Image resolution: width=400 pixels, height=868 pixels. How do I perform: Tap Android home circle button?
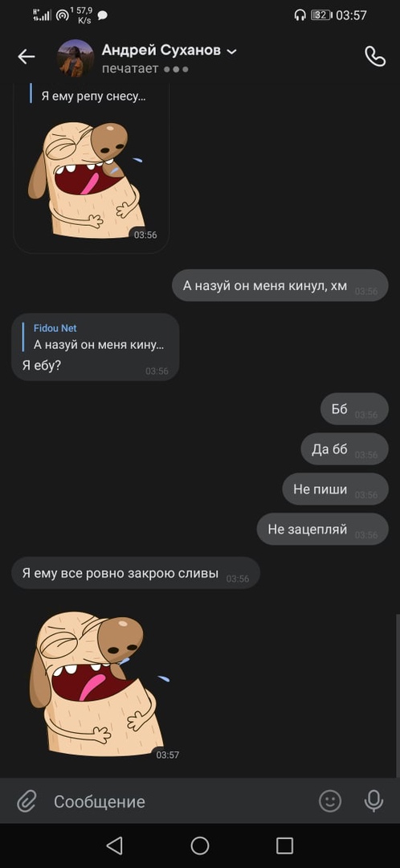click(200, 845)
